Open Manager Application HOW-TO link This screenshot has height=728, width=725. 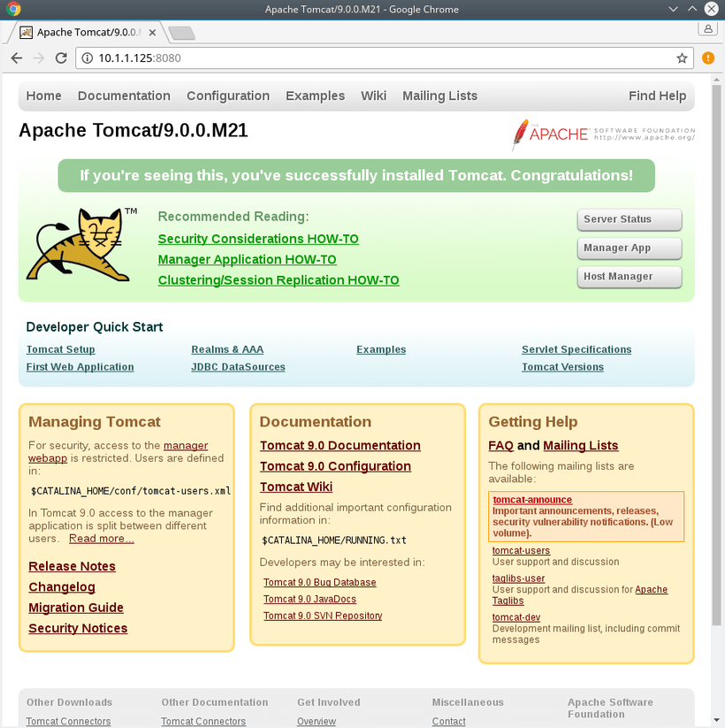click(247, 259)
